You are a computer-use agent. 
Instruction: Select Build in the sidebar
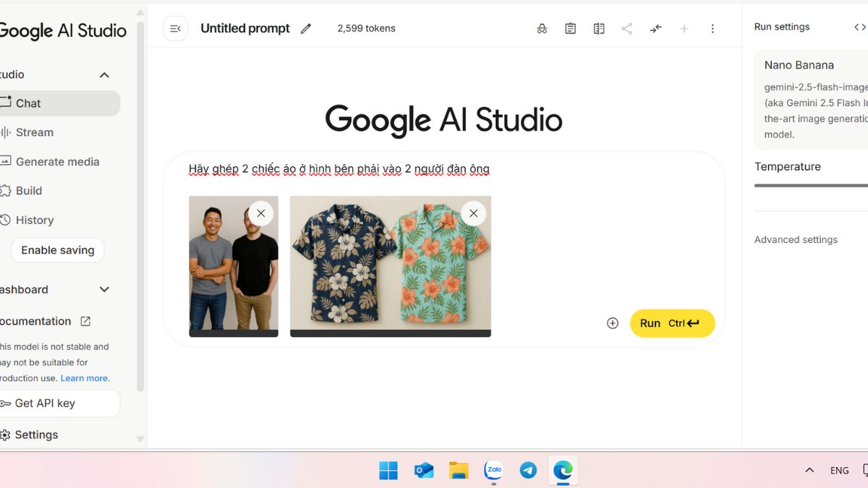59,191
